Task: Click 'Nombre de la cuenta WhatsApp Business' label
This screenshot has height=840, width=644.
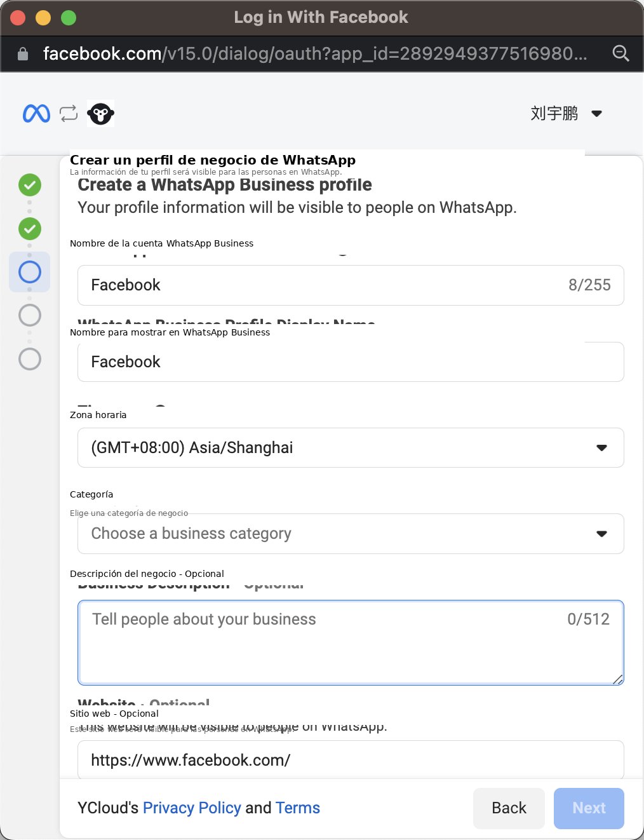Action: click(161, 243)
